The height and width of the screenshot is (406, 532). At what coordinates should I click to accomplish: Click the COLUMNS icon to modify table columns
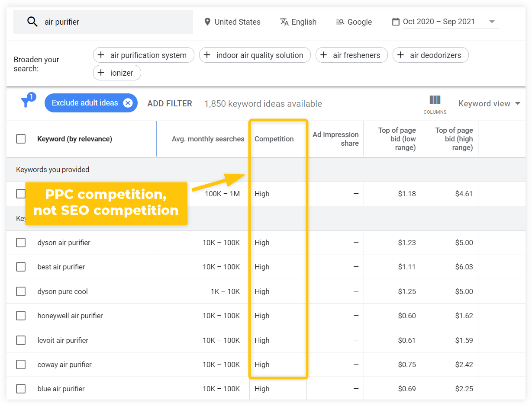point(435,100)
